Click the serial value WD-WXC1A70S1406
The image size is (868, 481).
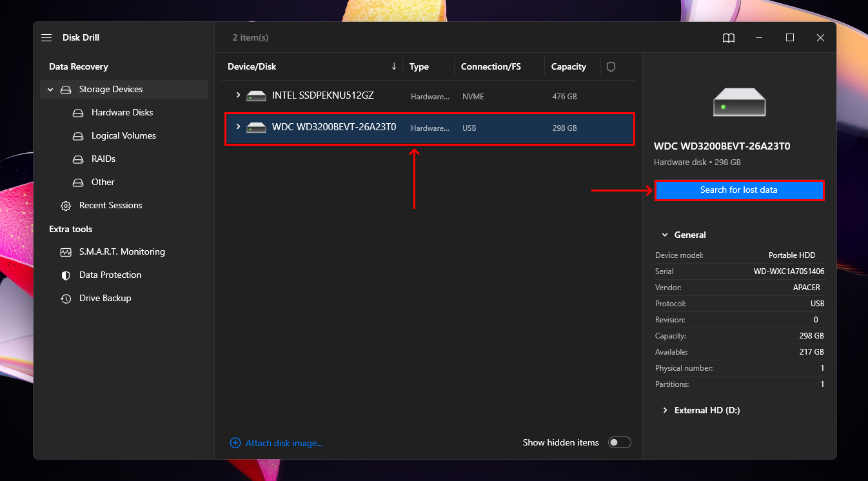(x=789, y=271)
